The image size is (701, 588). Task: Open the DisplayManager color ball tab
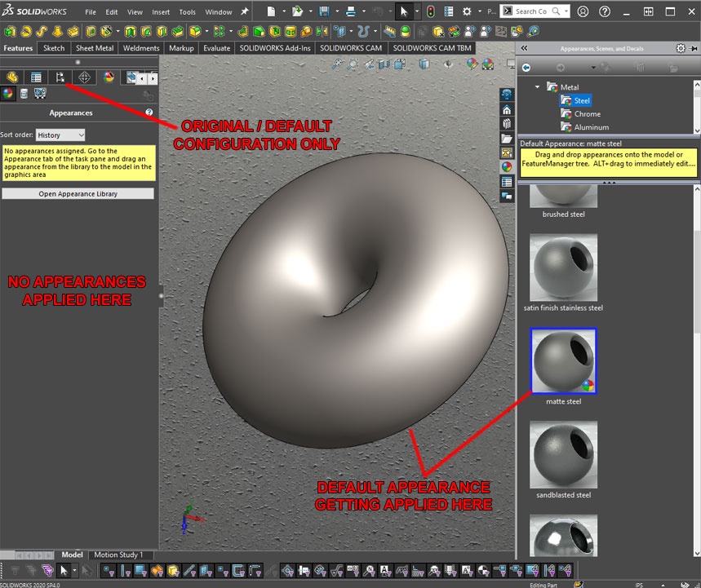[x=109, y=77]
